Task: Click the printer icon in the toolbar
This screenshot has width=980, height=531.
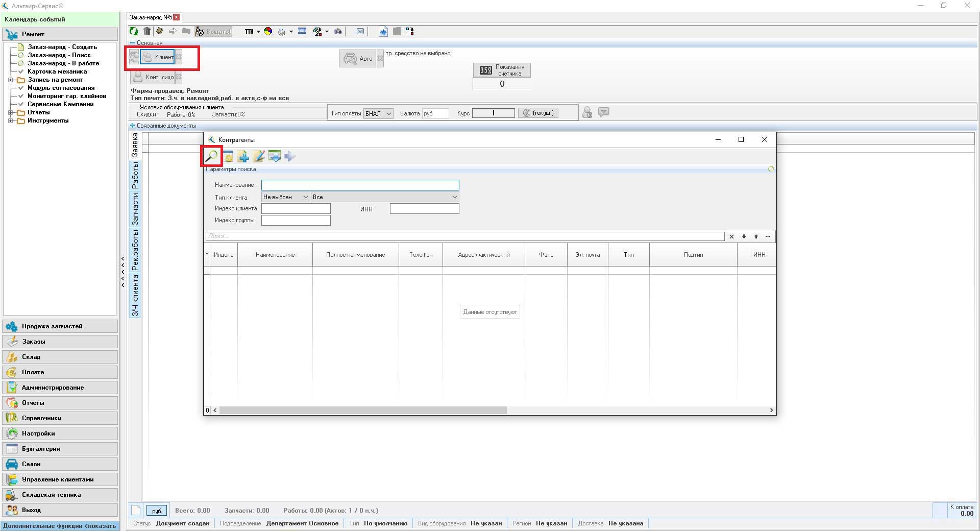Action: click(282, 32)
